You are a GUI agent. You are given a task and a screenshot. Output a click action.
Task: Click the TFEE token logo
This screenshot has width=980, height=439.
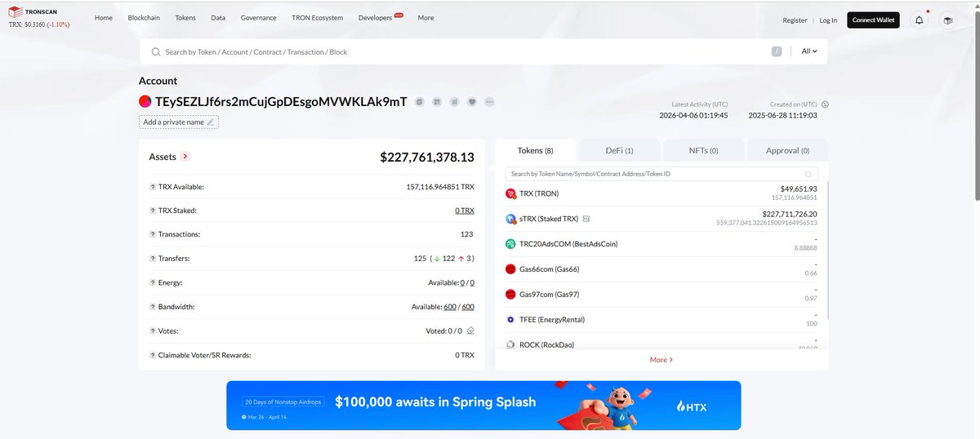click(x=511, y=320)
